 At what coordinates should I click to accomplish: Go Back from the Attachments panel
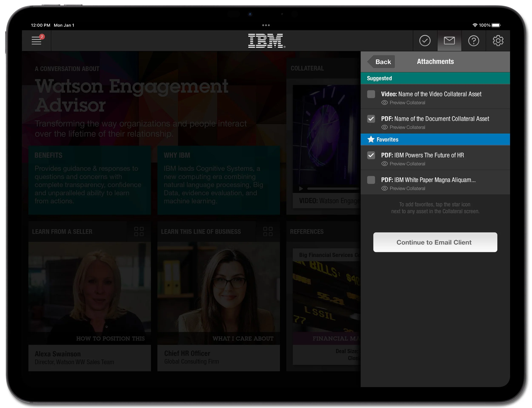click(381, 62)
